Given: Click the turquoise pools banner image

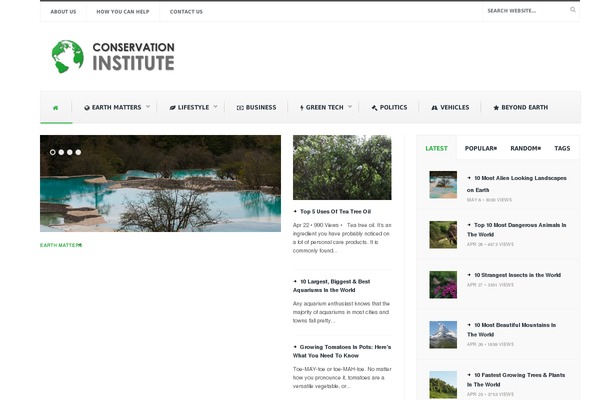Looking at the screenshot, I should [160, 183].
